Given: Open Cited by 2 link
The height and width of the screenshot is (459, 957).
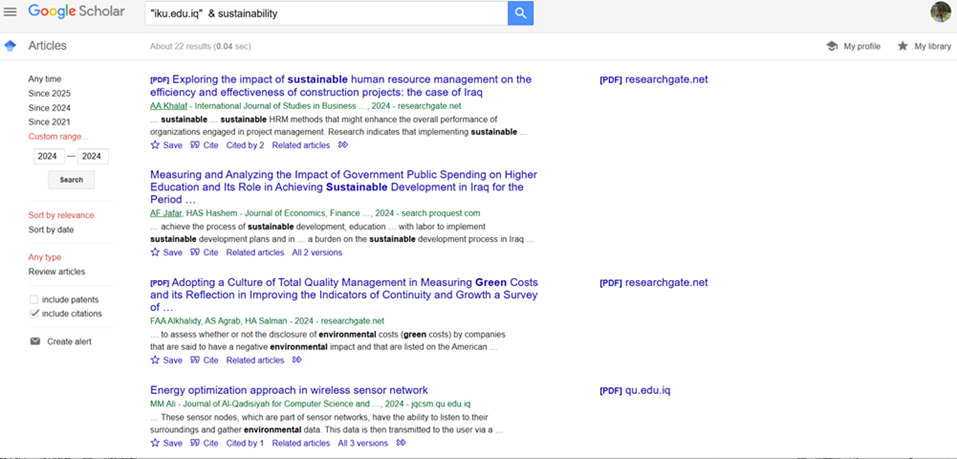Looking at the screenshot, I should (245, 145).
